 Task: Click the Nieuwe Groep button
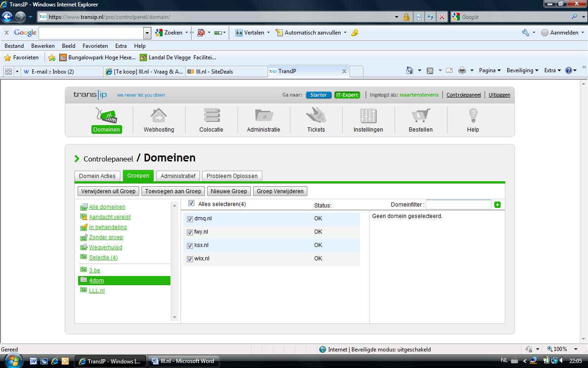pos(229,191)
